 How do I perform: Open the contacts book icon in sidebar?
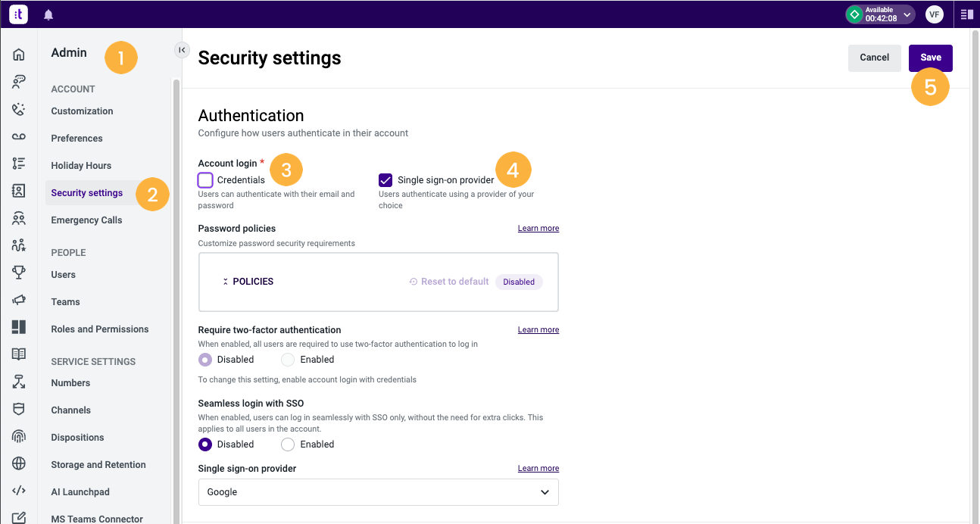19,191
